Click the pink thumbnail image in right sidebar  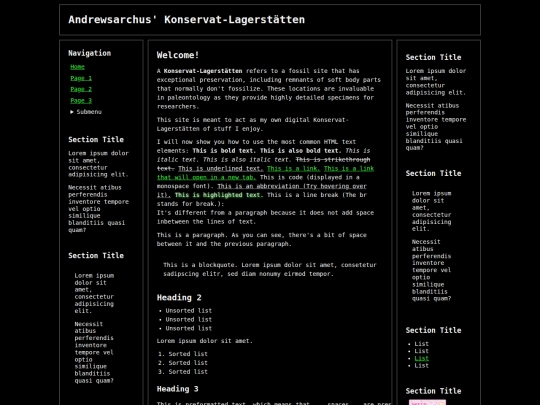click(x=427, y=402)
